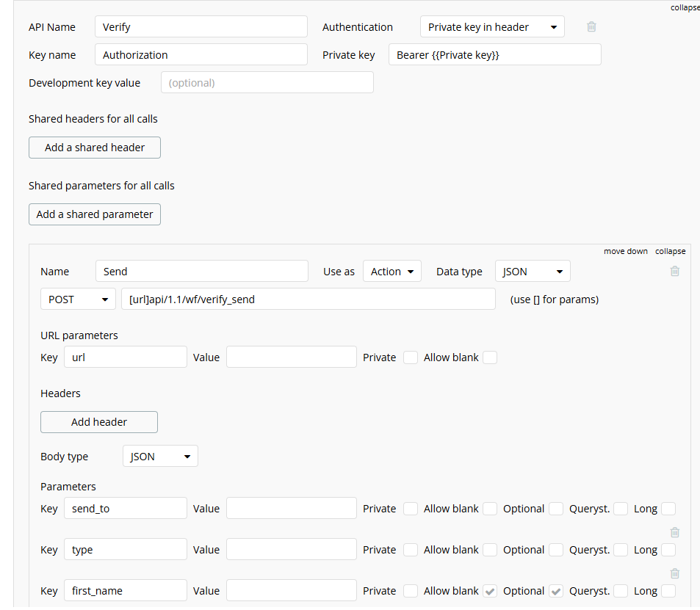The width and height of the screenshot is (700, 610).
Task: Remove the send_to parameter via trash icon
Action: pos(674,532)
